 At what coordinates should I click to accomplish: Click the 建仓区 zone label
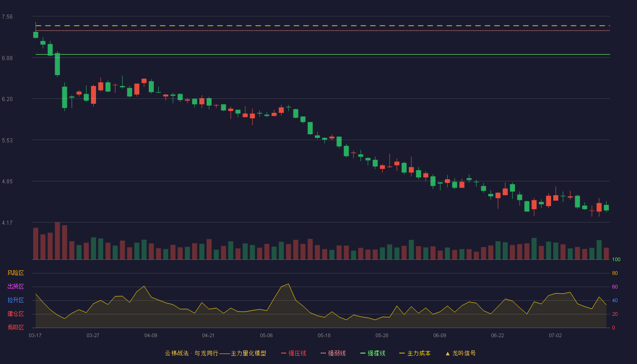click(16, 314)
